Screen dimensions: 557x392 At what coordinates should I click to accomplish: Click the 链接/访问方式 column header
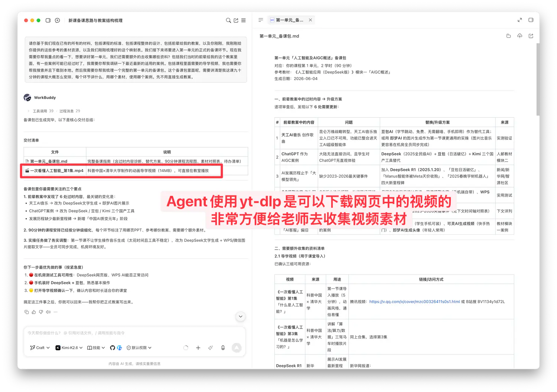[431, 279]
